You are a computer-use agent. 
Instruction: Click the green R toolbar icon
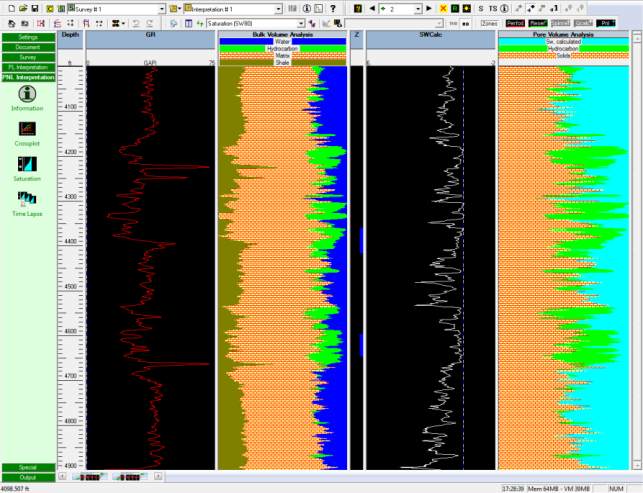455,9
